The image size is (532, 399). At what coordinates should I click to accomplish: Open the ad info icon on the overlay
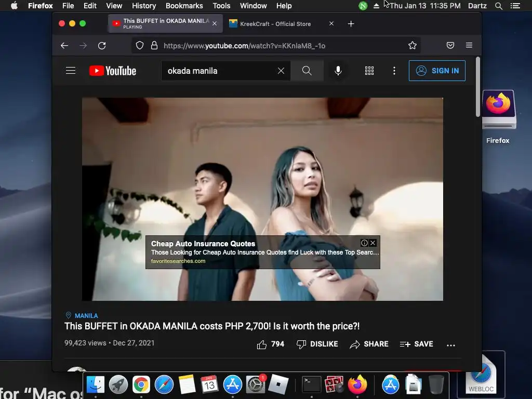[x=364, y=243]
